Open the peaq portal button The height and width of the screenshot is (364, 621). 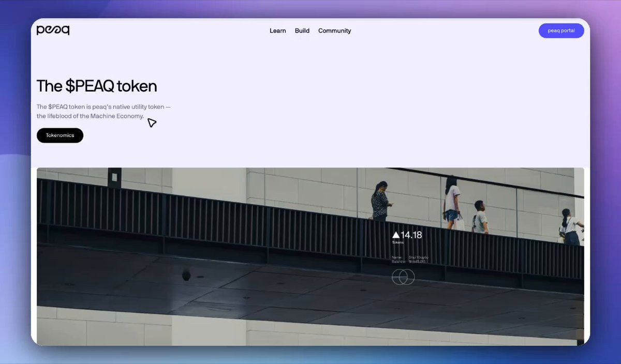coord(561,31)
